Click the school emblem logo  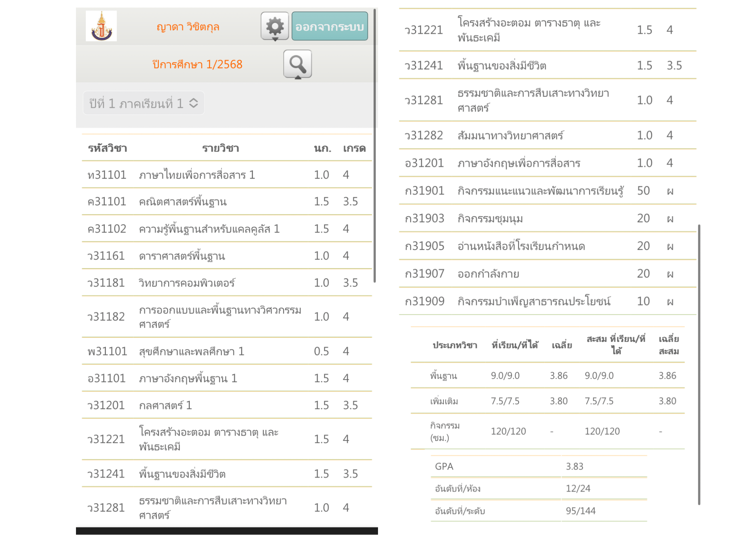click(101, 26)
